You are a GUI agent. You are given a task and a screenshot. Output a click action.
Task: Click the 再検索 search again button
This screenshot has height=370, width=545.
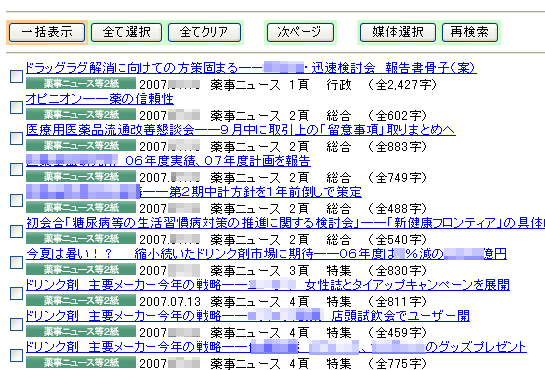tap(470, 32)
